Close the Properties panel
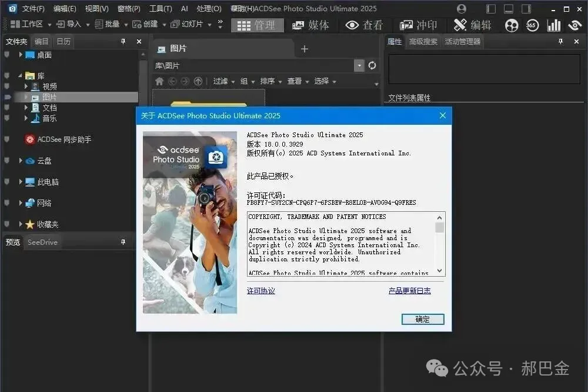The image size is (588, 392). [x=576, y=41]
